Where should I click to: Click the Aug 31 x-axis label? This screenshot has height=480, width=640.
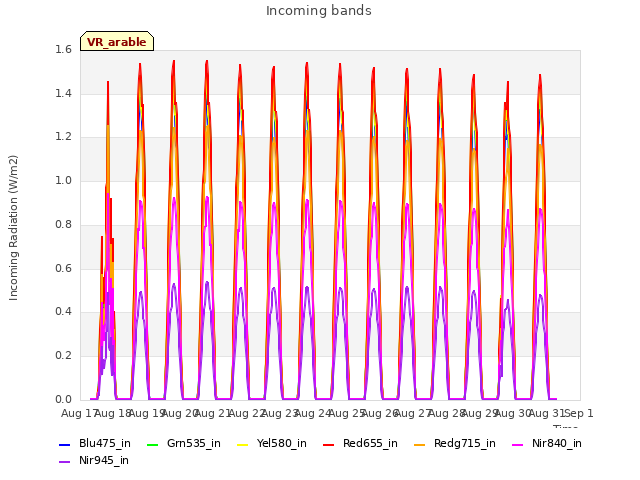point(546,413)
